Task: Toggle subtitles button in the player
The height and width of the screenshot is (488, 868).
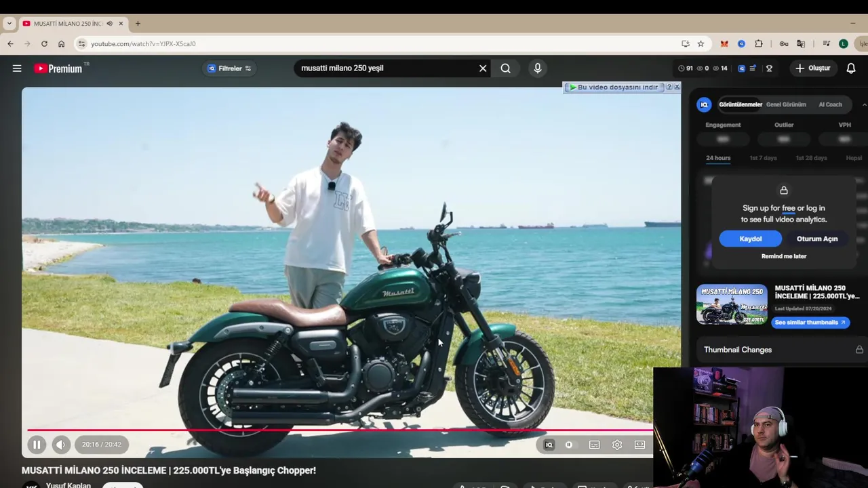Action: 594,445
